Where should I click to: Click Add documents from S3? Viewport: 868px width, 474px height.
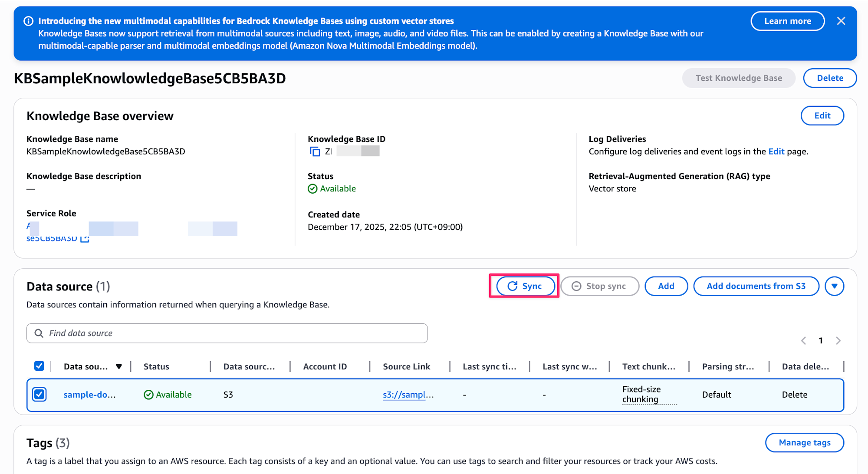pos(756,286)
